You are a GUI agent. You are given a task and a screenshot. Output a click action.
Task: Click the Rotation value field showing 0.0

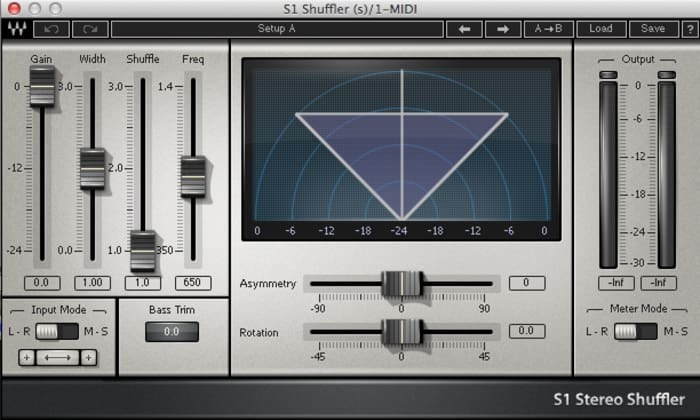[527, 331]
